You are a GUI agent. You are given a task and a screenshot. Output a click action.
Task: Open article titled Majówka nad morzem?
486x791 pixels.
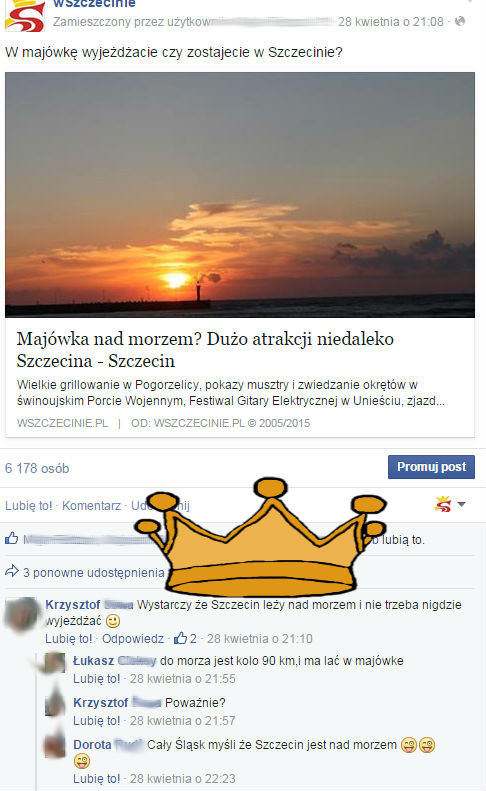tap(205, 350)
